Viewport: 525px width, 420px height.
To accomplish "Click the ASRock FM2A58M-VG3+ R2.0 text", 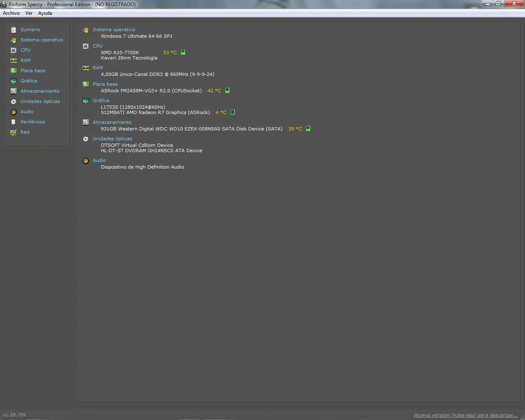I will click(151, 91).
